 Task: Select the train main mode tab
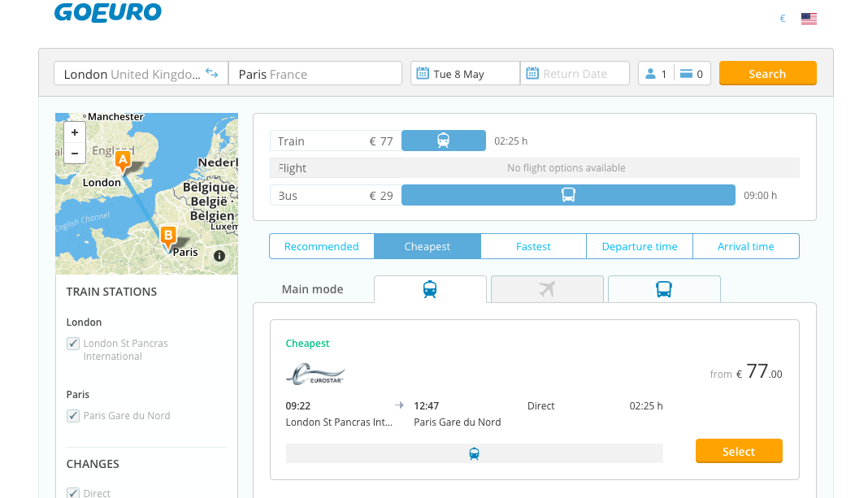pyautogui.click(x=430, y=289)
